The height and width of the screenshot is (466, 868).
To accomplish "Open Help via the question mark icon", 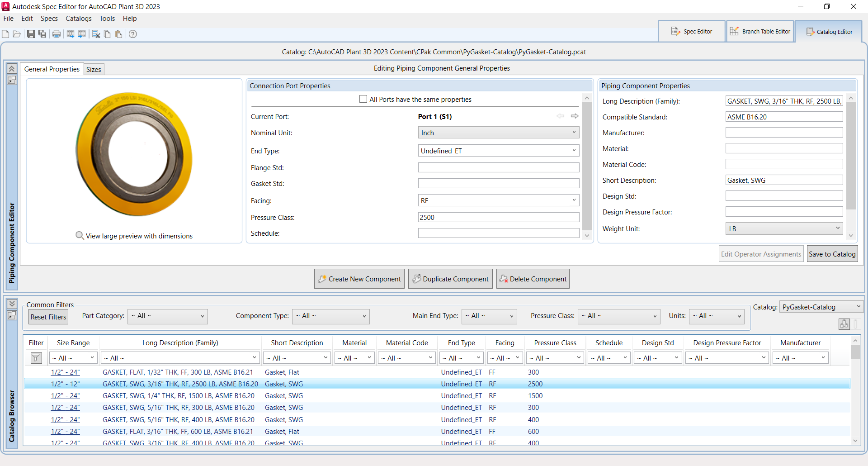I will 133,34.
